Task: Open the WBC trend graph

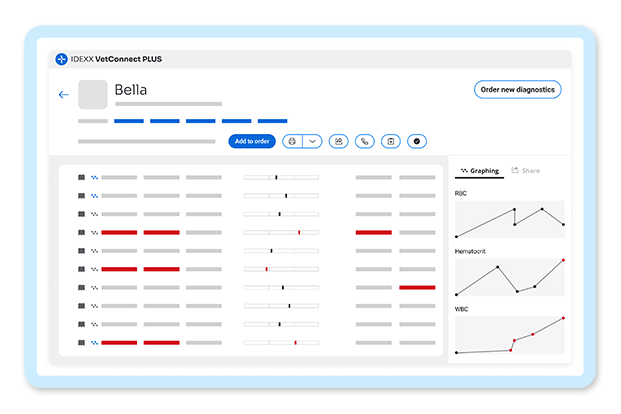Action: [x=510, y=335]
